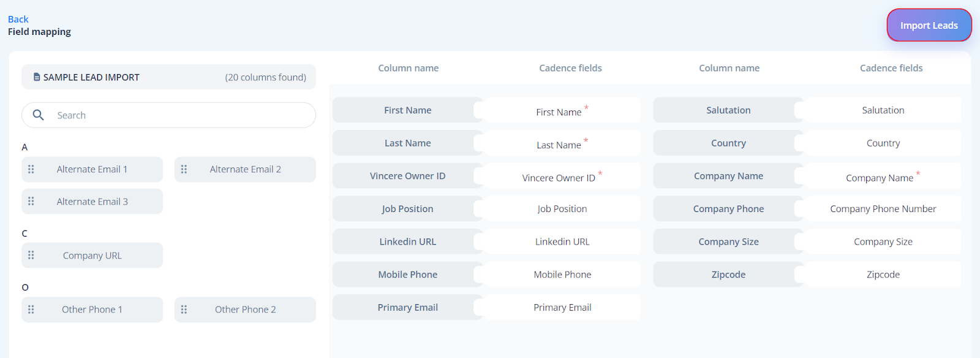
Task: Click the file icon beside SAMPLE LEAD IMPORT
Action: [37, 77]
